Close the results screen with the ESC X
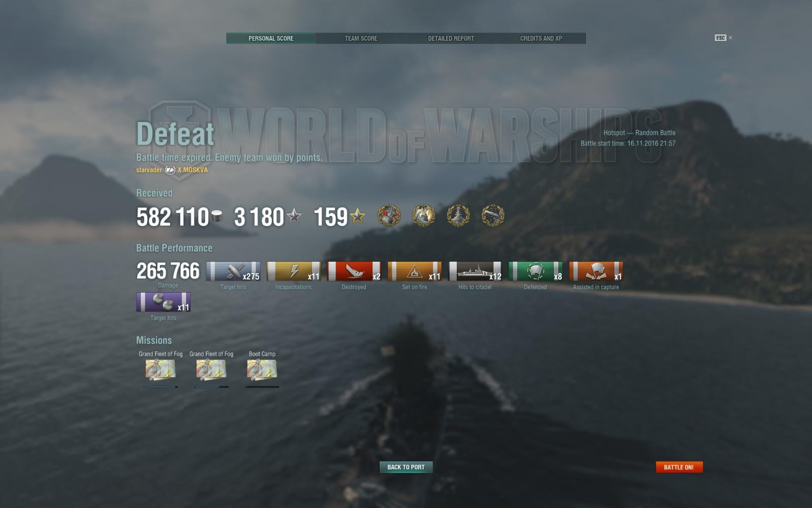Viewport: 812px width, 508px height. (x=724, y=38)
